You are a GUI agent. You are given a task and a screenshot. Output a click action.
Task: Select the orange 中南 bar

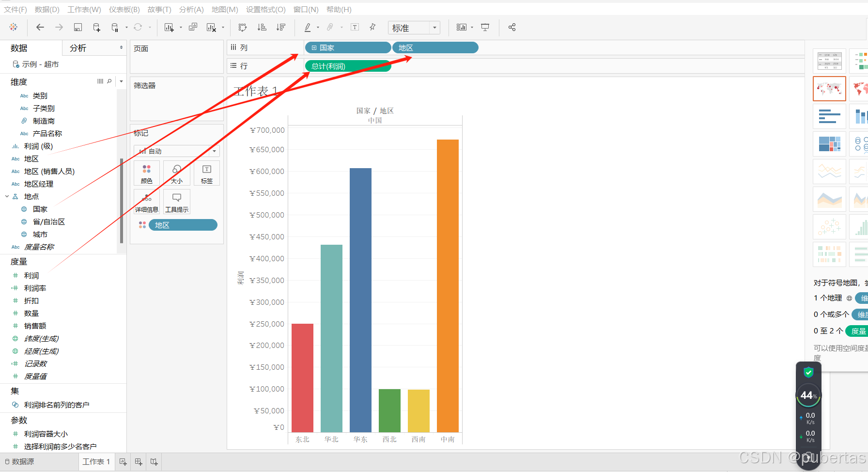448,285
